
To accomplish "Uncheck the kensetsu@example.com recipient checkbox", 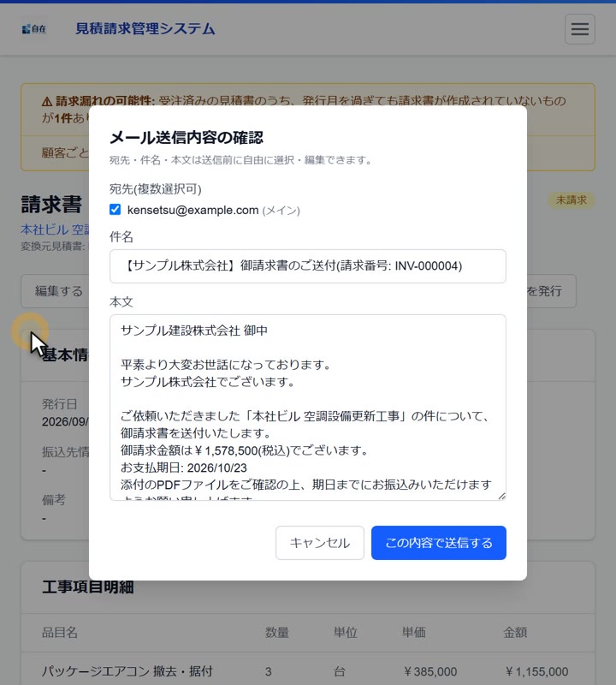I will pyautogui.click(x=115, y=210).
